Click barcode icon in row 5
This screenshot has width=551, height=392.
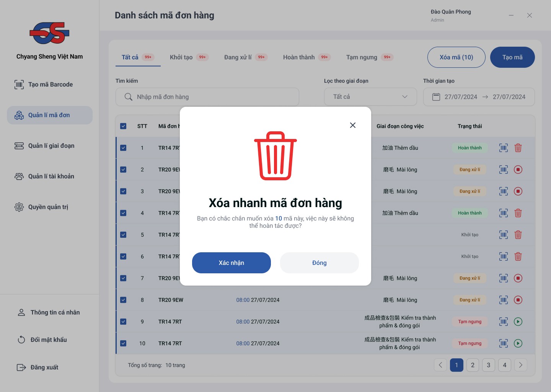[504, 235]
